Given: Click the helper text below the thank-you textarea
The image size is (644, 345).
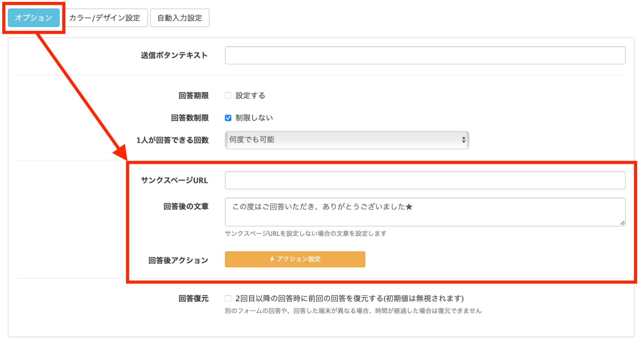Looking at the screenshot, I should [x=306, y=233].
